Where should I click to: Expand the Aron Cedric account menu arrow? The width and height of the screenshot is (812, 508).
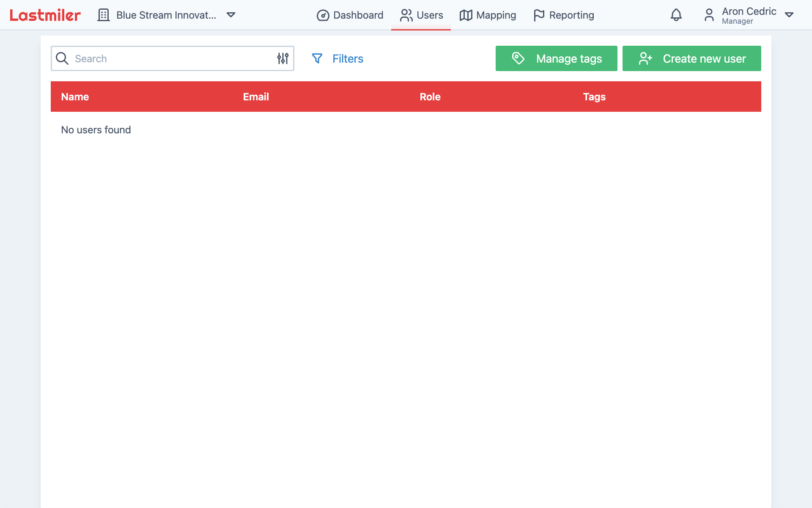(x=789, y=15)
